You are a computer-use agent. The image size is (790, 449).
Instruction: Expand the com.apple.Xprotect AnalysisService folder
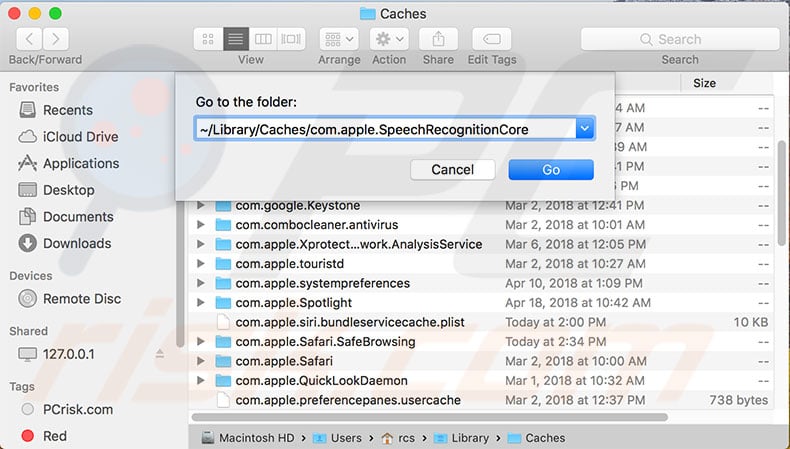[201, 244]
